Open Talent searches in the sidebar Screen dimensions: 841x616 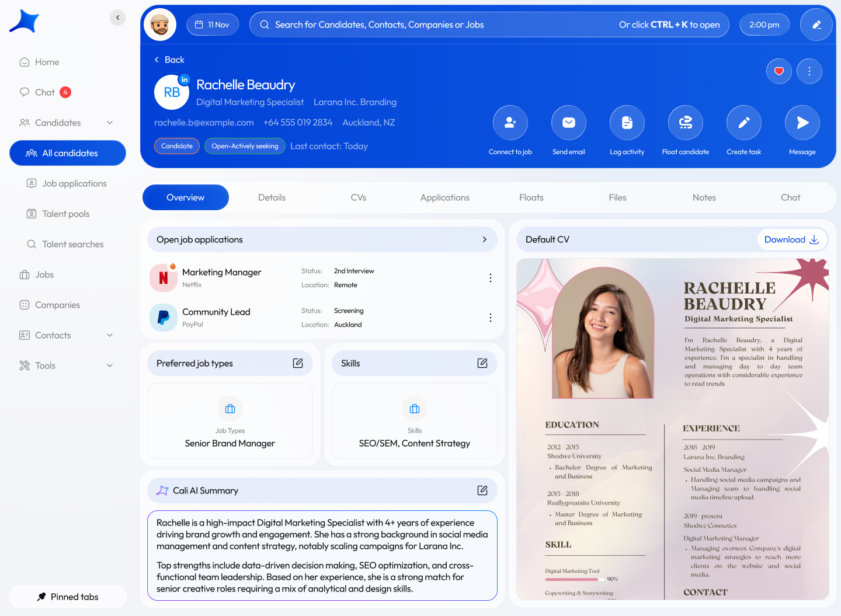pos(65,244)
